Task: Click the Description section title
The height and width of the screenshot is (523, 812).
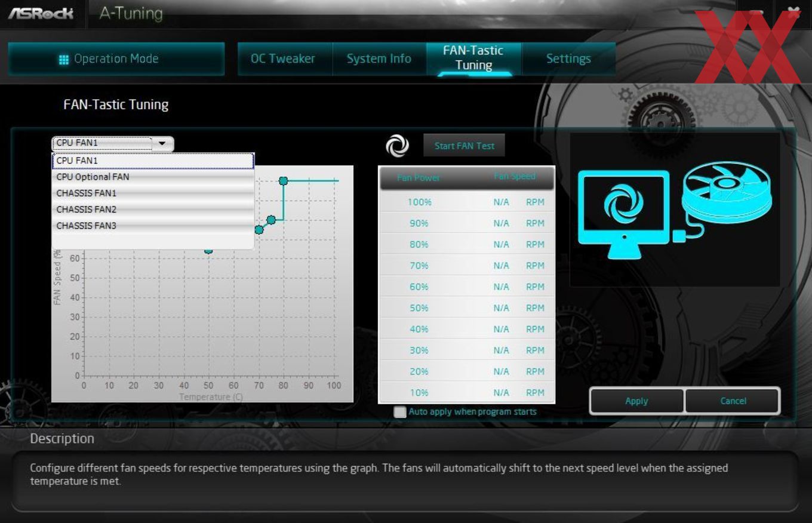Action: (x=62, y=439)
